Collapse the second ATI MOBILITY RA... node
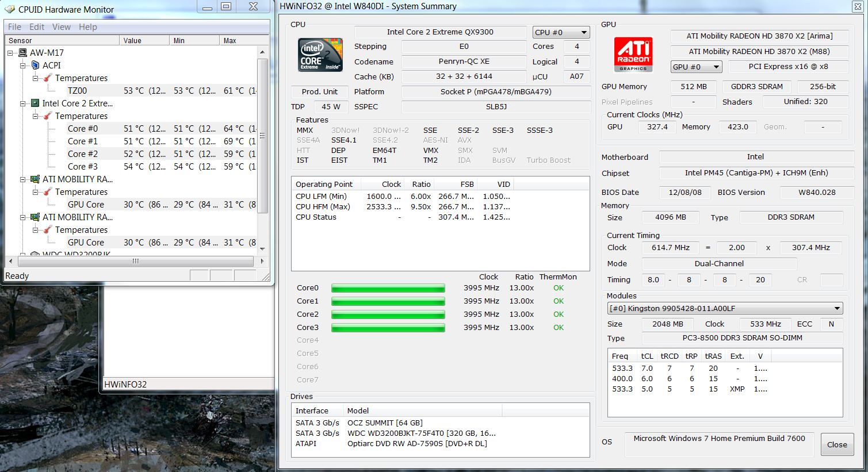Viewport: 868px width, 472px height. click(23, 217)
